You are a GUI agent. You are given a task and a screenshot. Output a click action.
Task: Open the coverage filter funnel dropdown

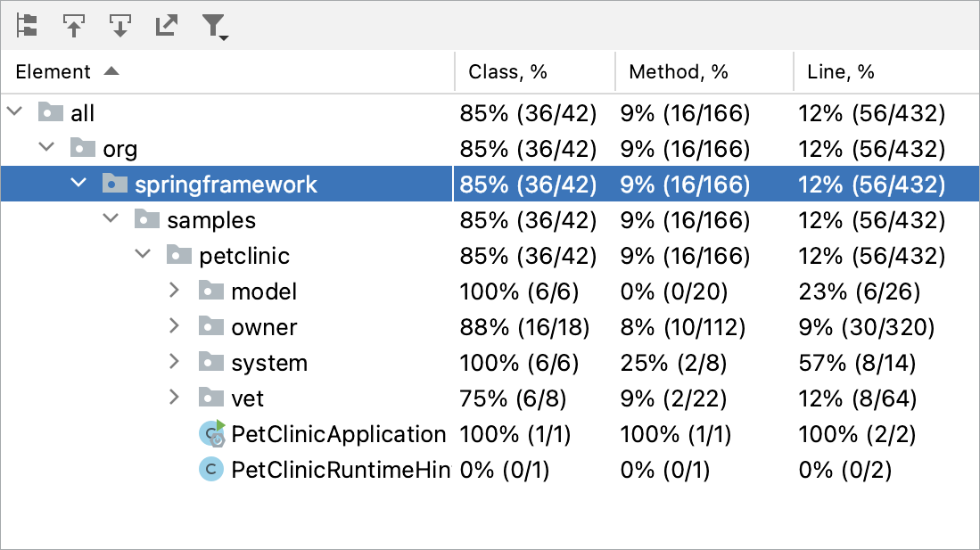coord(215,28)
